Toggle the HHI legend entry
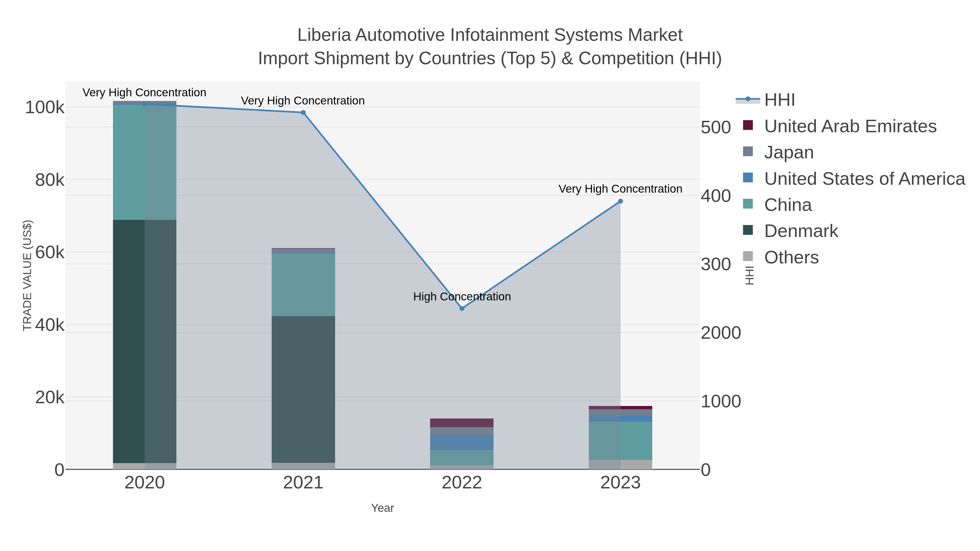The image size is (980, 551). [765, 100]
